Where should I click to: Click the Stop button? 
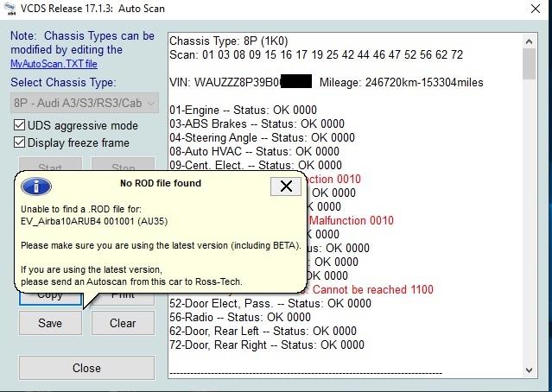(123, 164)
